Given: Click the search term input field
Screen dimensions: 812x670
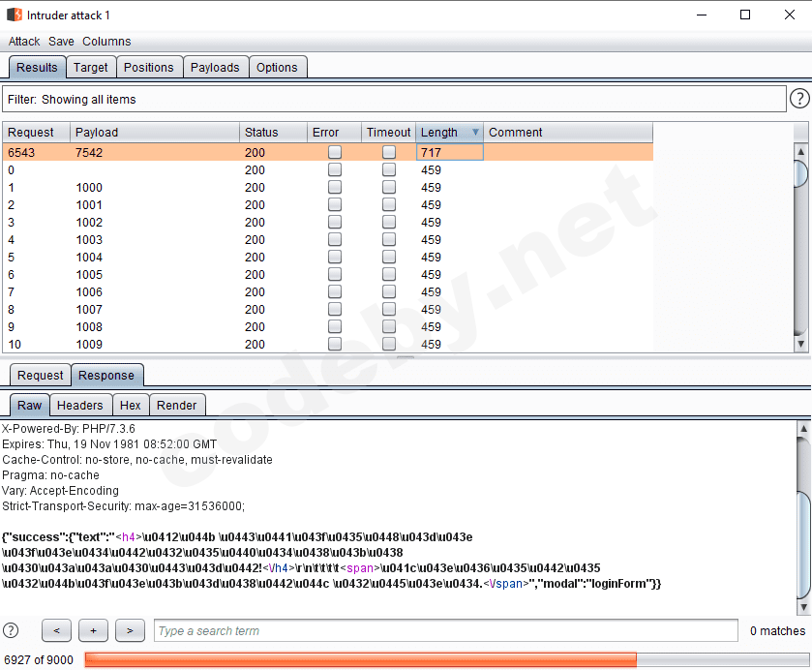Looking at the screenshot, I should coord(445,630).
